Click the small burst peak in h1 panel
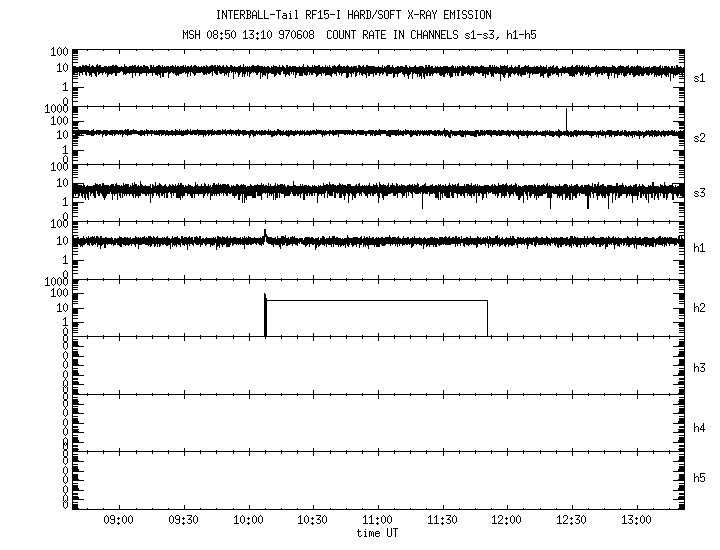720x550 pixels. coord(265,234)
